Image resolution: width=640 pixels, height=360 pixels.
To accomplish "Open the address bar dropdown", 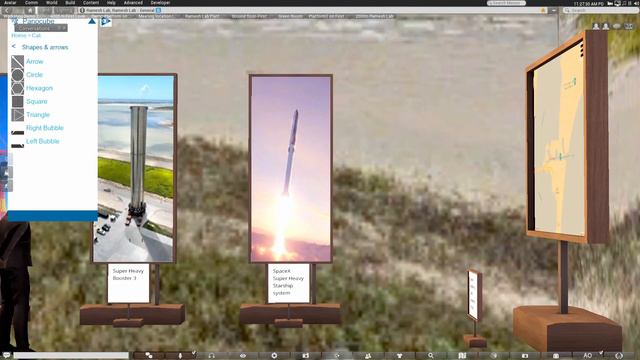I will [553, 10].
